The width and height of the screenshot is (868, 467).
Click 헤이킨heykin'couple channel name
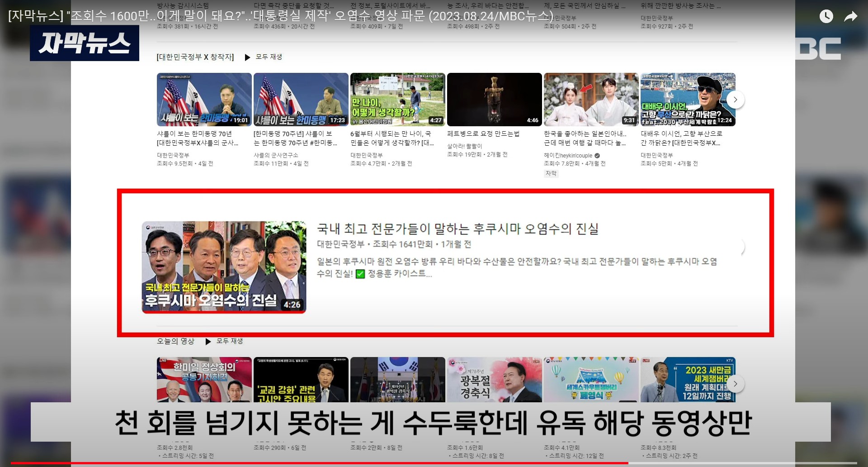pyautogui.click(x=568, y=155)
